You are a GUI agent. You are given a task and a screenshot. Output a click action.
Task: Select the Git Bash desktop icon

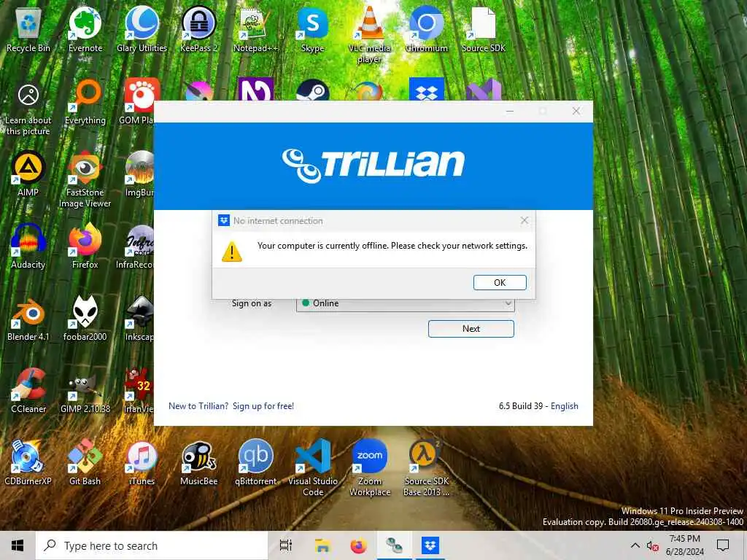click(85, 463)
